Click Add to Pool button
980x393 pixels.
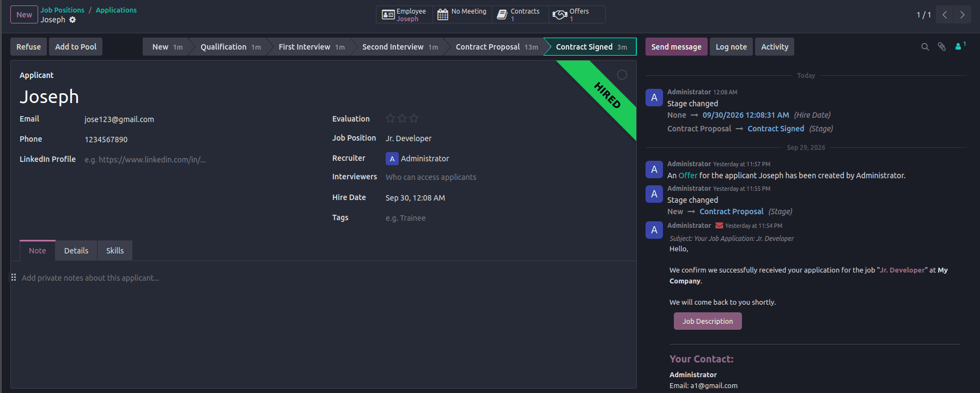76,47
